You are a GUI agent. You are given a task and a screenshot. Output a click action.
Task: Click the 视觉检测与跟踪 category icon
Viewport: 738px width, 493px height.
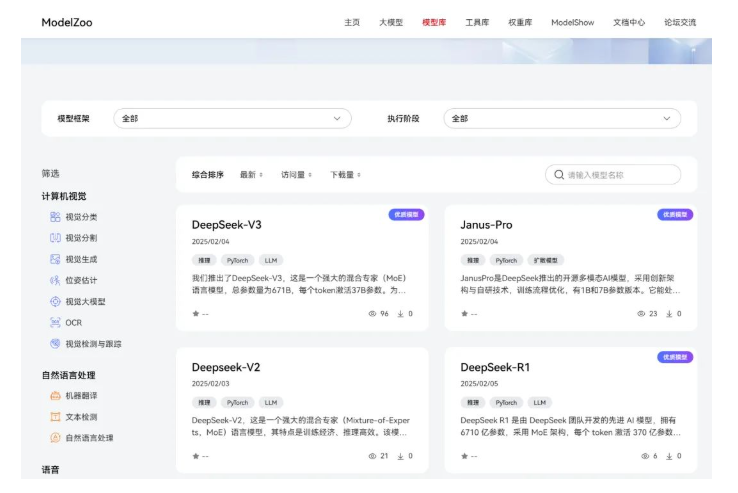pyautogui.click(x=55, y=344)
